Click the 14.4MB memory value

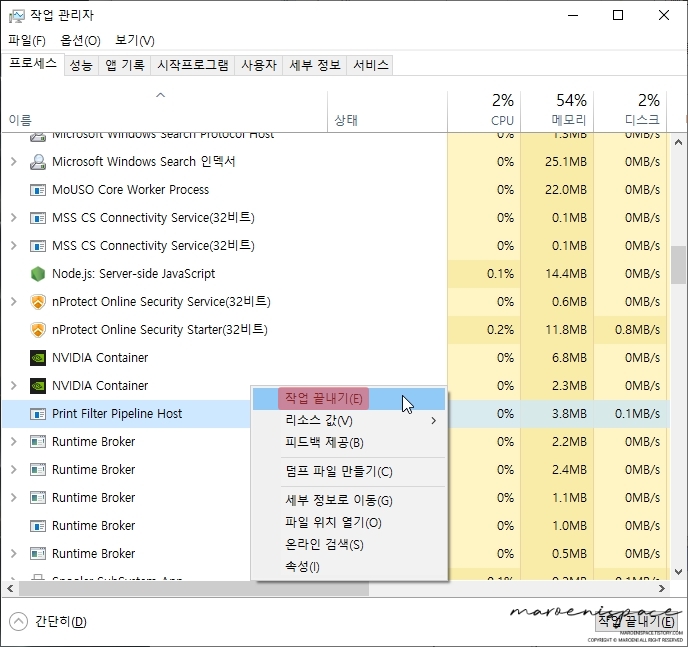click(x=566, y=274)
